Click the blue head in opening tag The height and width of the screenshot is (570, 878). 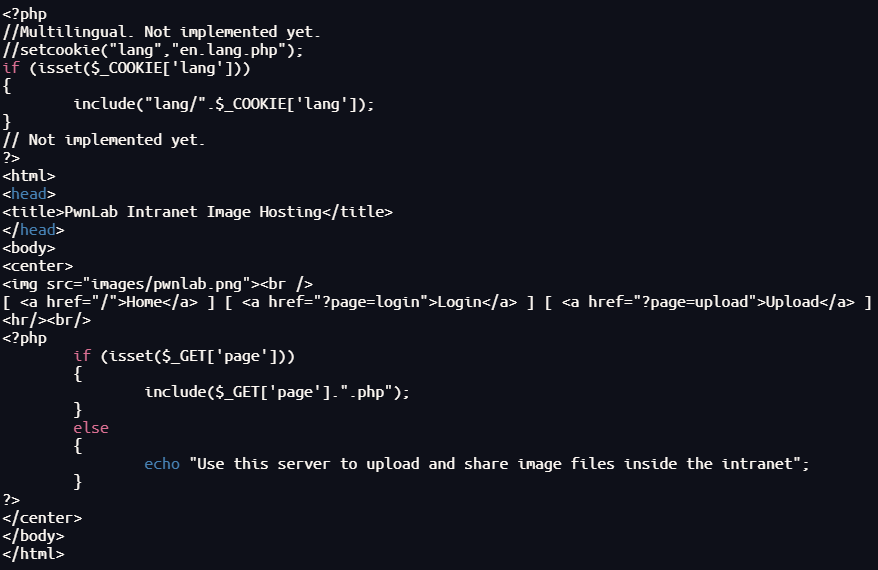pyautogui.click(x=29, y=194)
